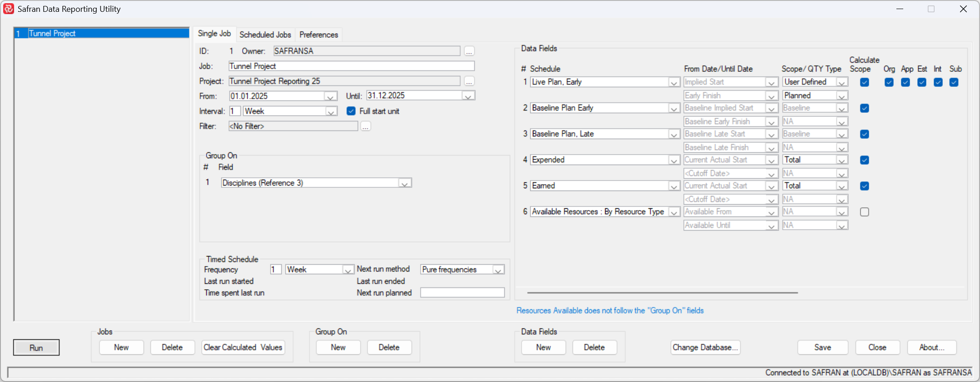
Task: Select Tunnel Project in the job list
Action: (x=52, y=33)
